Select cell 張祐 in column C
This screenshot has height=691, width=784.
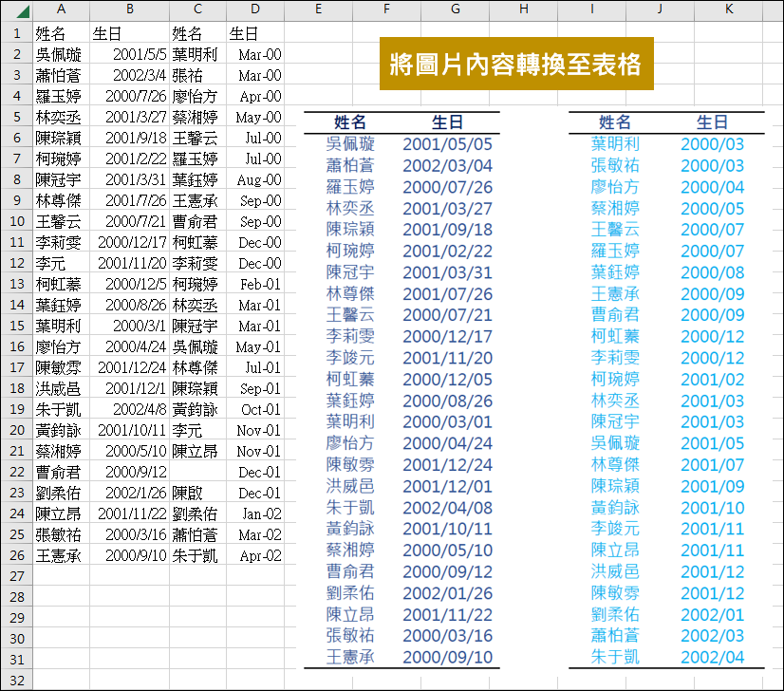197,76
